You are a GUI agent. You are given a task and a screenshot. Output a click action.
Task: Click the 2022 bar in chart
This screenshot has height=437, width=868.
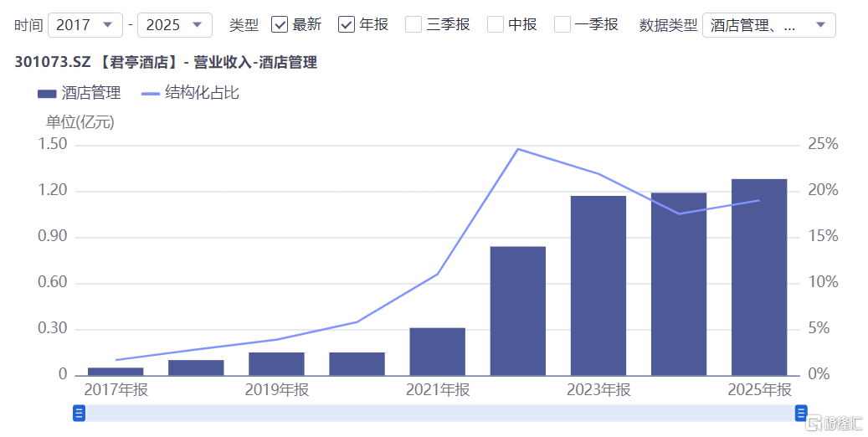517,311
